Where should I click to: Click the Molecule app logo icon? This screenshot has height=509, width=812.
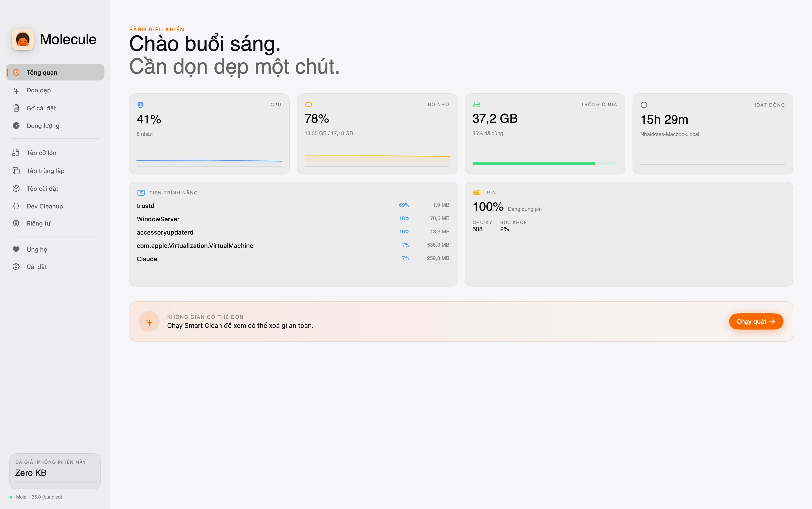point(23,39)
